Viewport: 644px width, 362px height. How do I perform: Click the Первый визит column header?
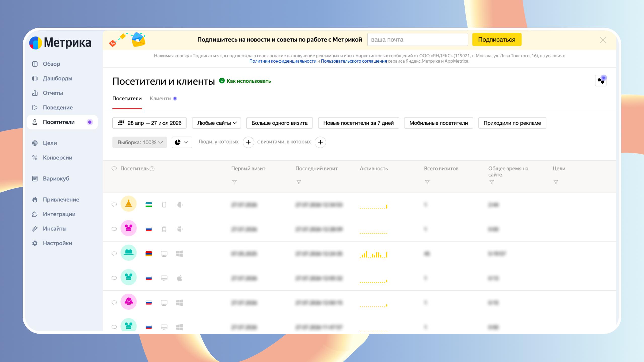pyautogui.click(x=248, y=169)
